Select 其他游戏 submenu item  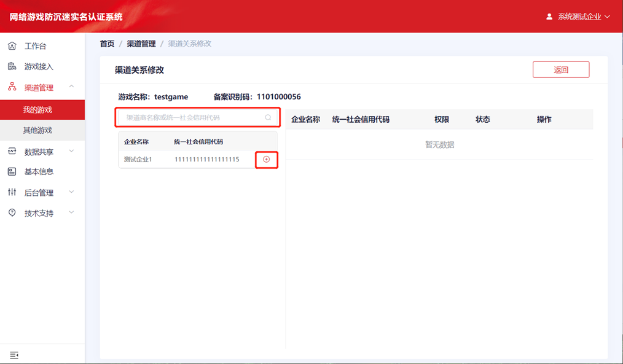click(x=42, y=130)
